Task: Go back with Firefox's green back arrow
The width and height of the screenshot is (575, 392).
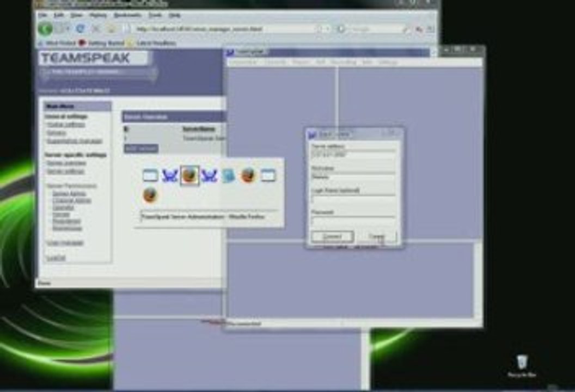Action: (46, 29)
